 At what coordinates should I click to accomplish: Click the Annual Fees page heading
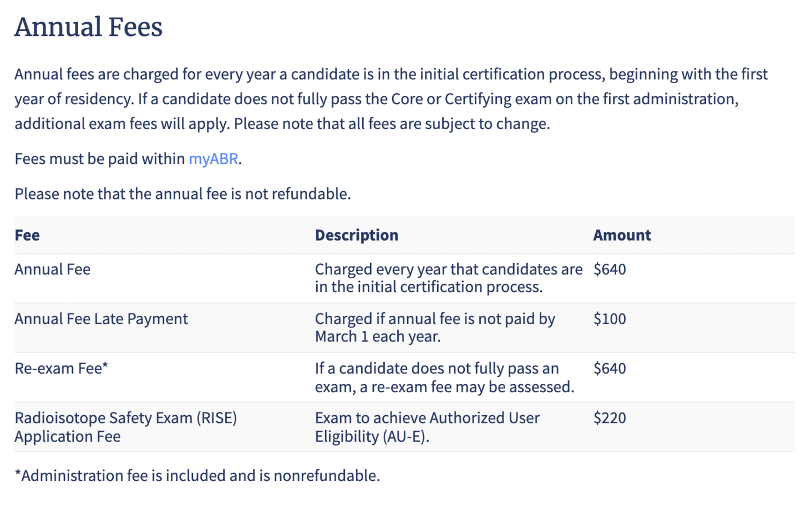[88, 27]
